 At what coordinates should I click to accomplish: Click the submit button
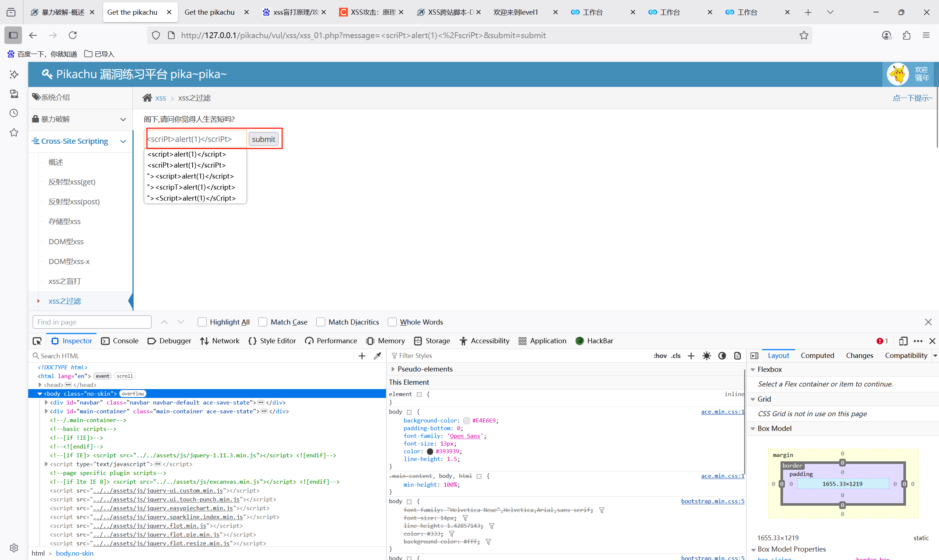pyautogui.click(x=263, y=139)
